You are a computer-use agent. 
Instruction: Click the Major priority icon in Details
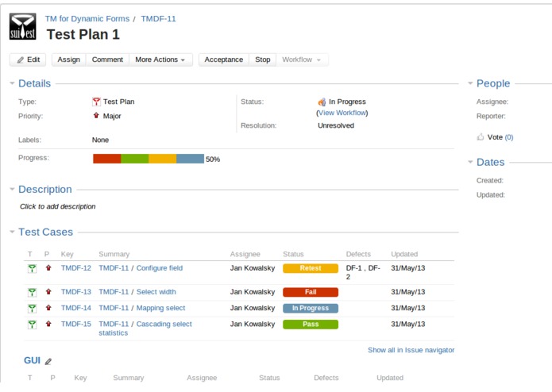click(x=96, y=115)
